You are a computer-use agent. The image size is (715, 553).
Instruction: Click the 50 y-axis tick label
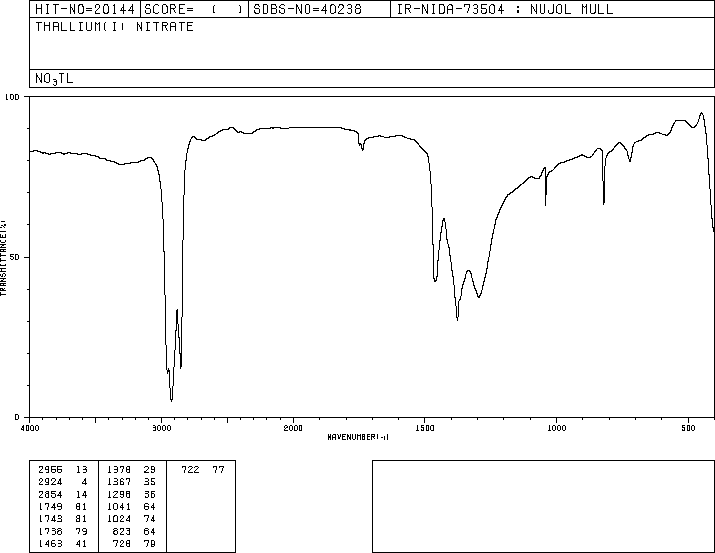pos(15,257)
